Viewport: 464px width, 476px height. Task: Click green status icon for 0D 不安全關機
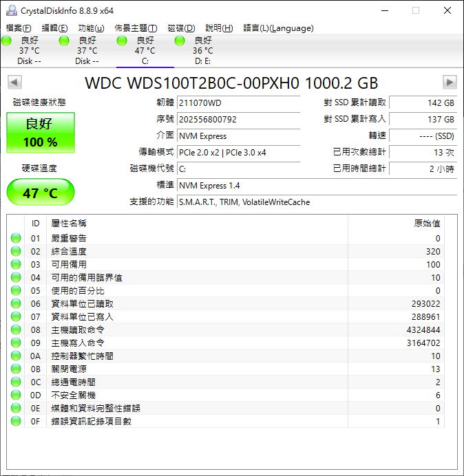pyautogui.click(x=16, y=395)
